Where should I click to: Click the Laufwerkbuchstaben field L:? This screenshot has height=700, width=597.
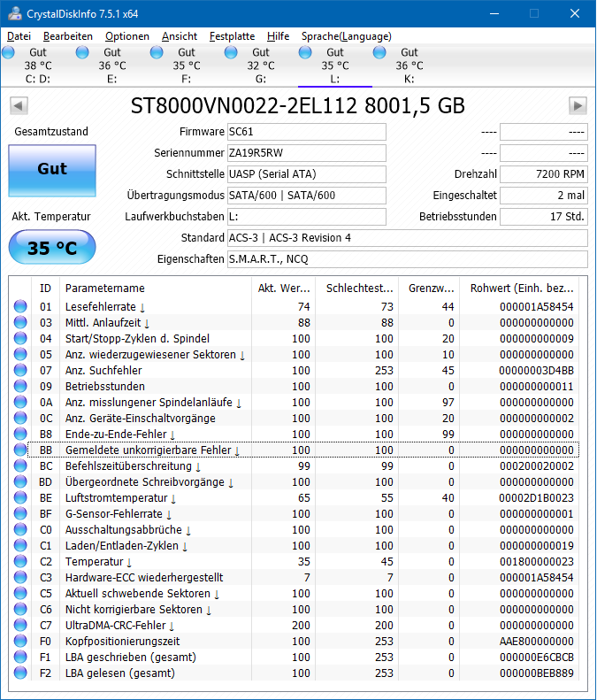click(307, 217)
